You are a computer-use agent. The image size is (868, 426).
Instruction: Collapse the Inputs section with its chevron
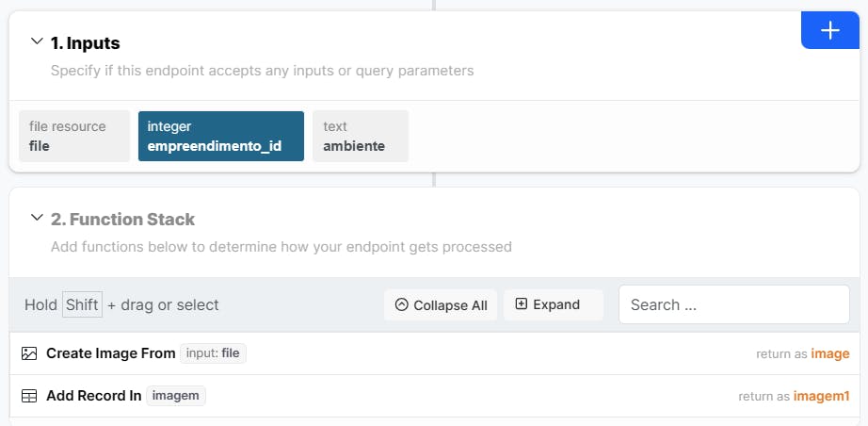coord(37,41)
